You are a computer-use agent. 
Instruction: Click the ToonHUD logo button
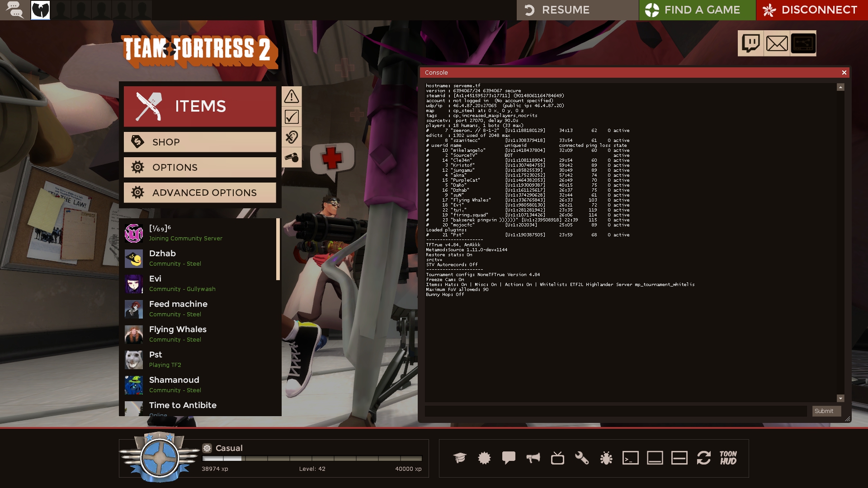point(728,458)
